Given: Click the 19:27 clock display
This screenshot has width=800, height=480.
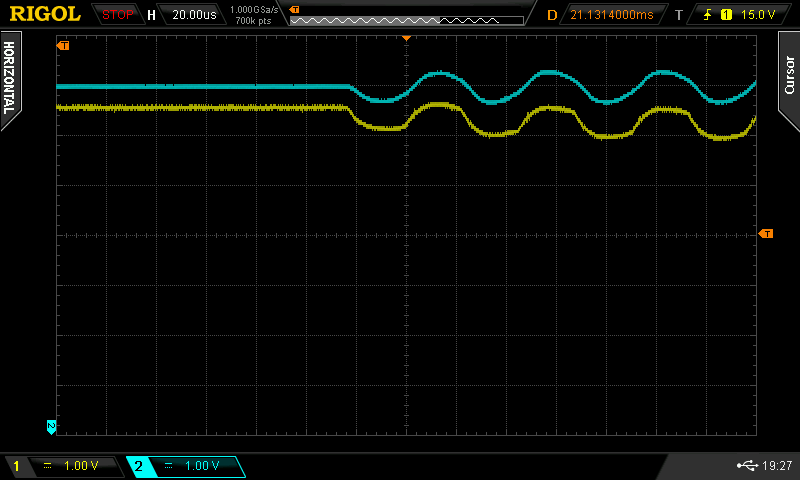Looking at the screenshot, I should click(x=778, y=466).
